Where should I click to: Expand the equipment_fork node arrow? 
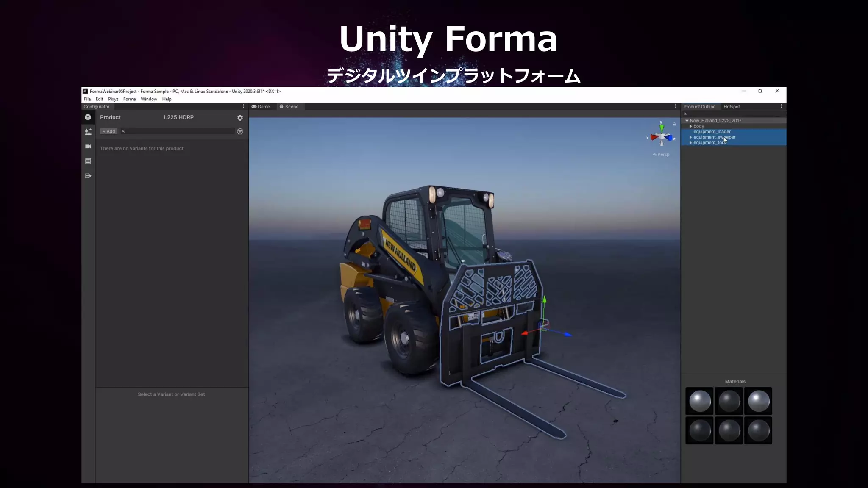point(690,143)
